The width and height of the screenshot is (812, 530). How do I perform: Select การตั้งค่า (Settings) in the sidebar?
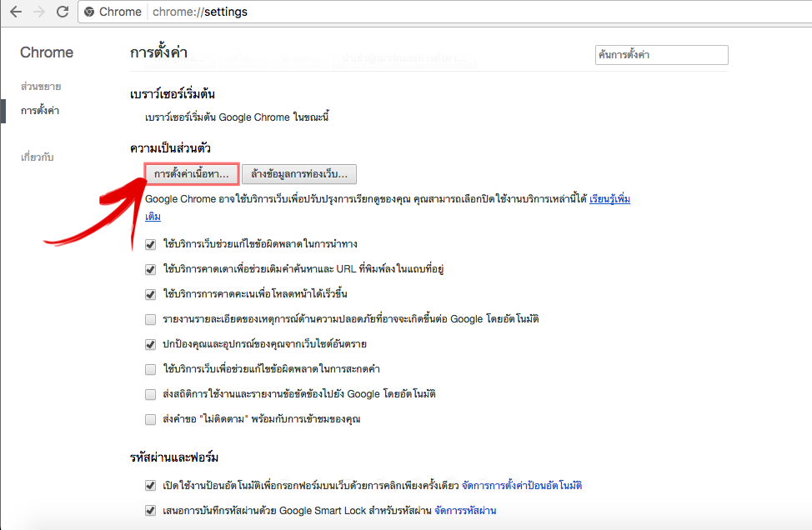point(40,110)
